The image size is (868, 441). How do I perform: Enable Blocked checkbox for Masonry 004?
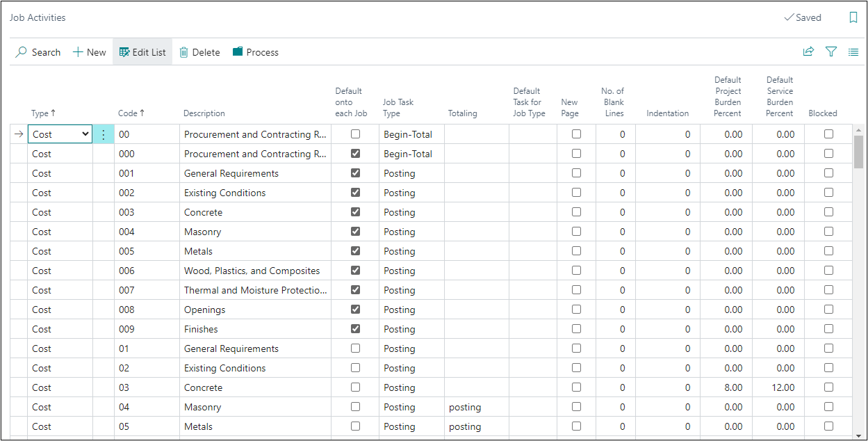828,232
